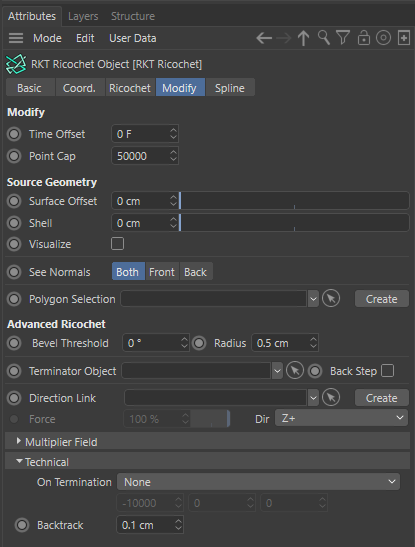Enable the Visualize checkbox
The height and width of the screenshot is (547, 415).
118,244
